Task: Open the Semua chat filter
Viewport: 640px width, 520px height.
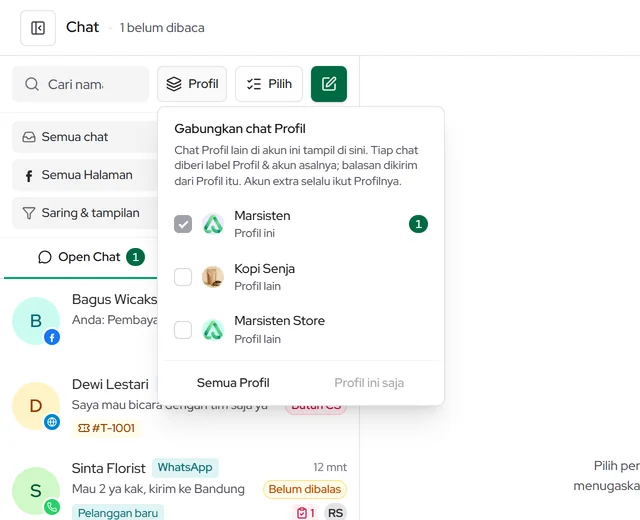Action: point(85,137)
